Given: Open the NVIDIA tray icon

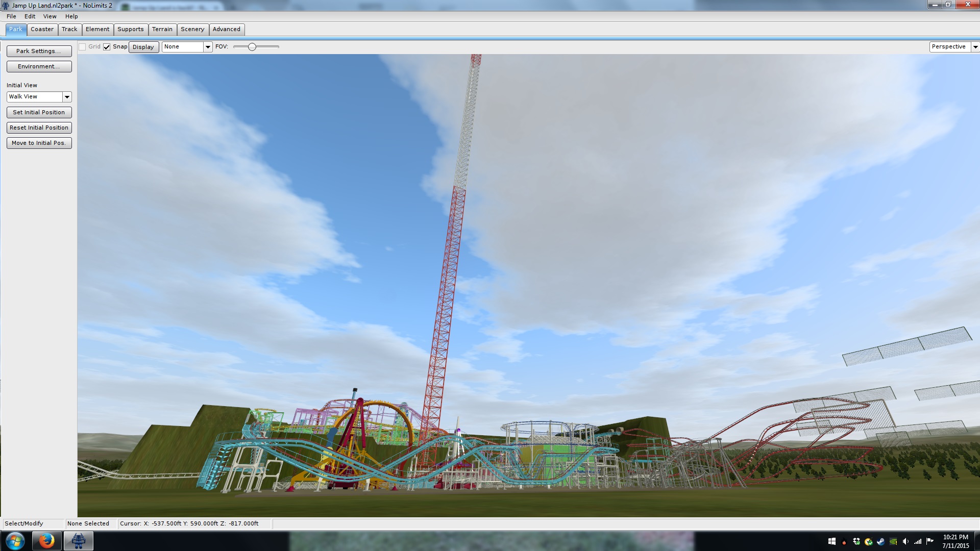Looking at the screenshot, I should tap(893, 542).
